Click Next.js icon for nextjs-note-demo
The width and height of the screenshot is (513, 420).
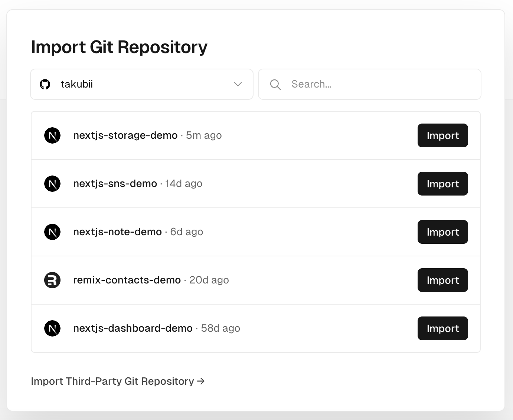[x=52, y=232]
